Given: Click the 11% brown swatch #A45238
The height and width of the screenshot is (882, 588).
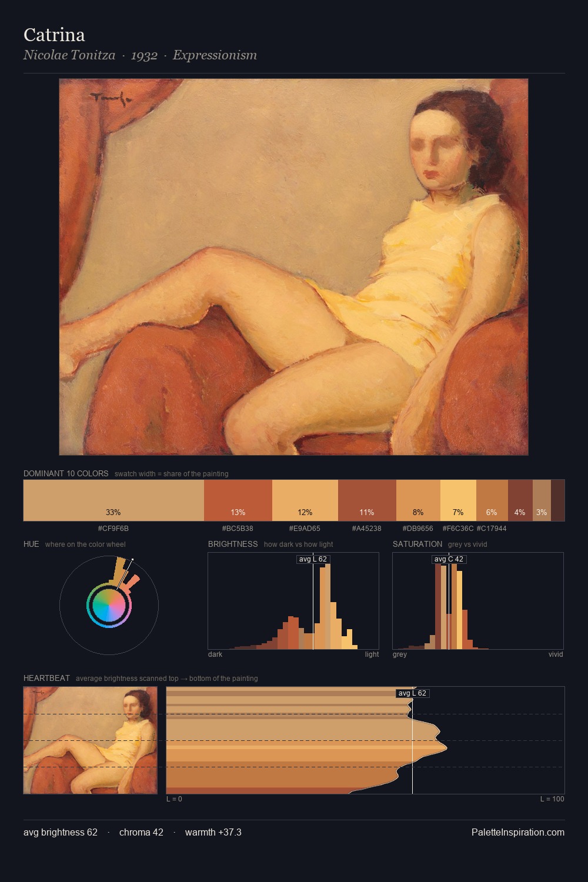Looking at the screenshot, I should tap(367, 500).
